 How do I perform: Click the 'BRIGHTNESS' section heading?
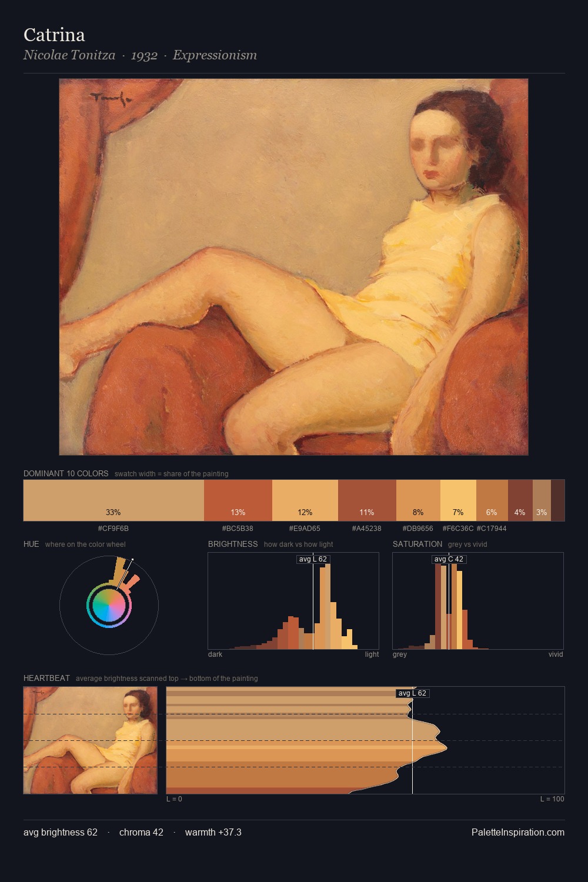pyautogui.click(x=233, y=544)
